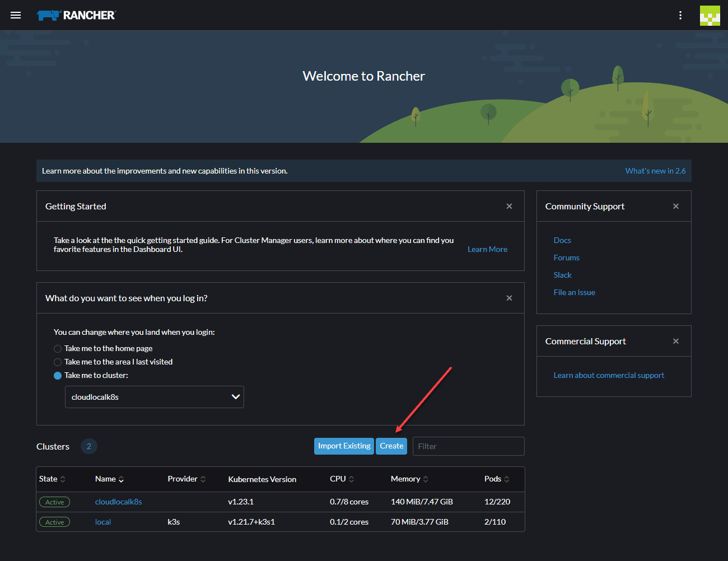Screen dimensions: 728x561
Task: Open the cloudlocalk8s cluster link
Action: tap(118, 502)
